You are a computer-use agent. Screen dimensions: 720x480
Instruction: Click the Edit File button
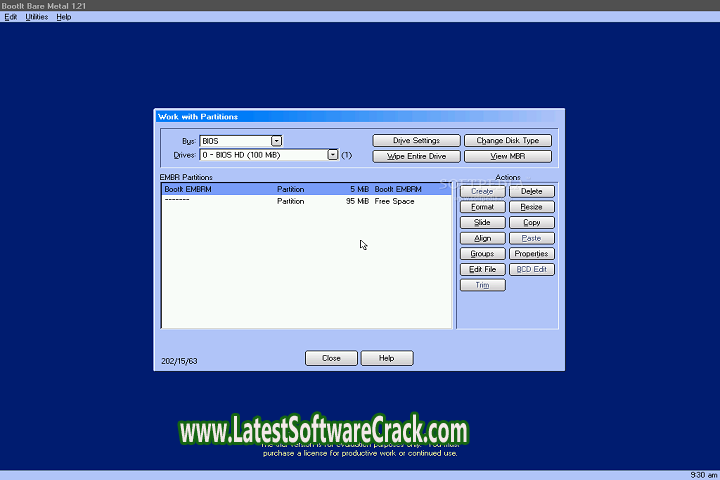click(482, 269)
